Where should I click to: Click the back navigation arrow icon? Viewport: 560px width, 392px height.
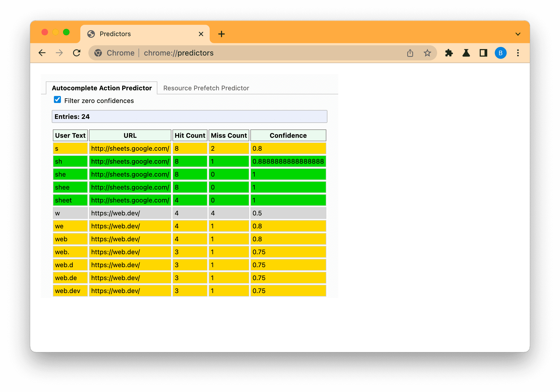(41, 53)
